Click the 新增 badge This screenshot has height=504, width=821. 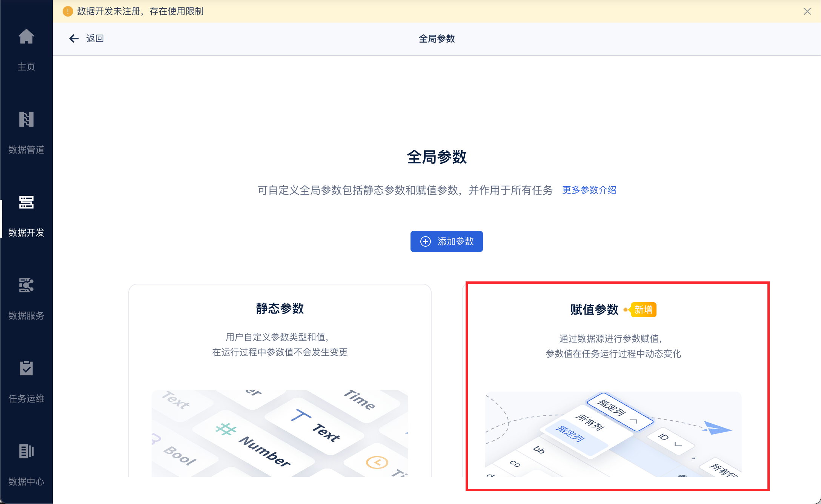click(643, 310)
